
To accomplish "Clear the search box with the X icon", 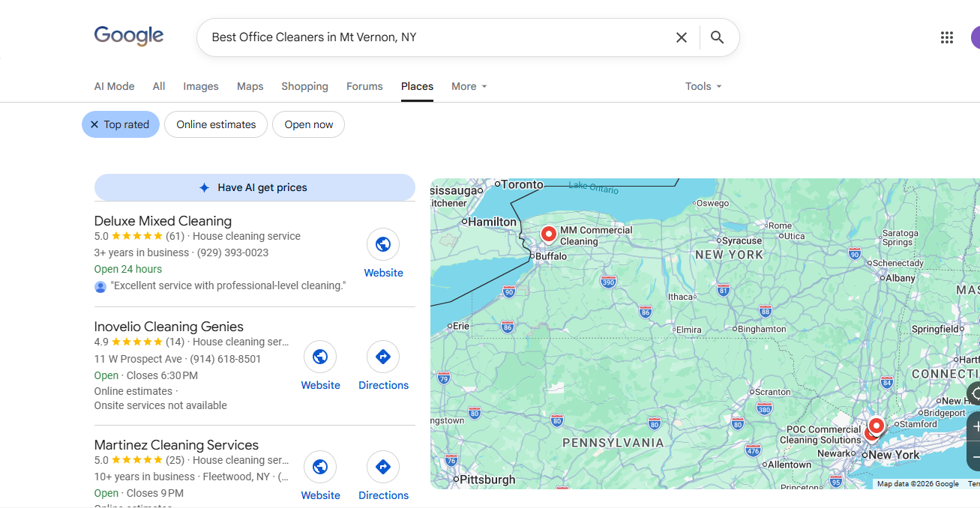I will (682, 37).
